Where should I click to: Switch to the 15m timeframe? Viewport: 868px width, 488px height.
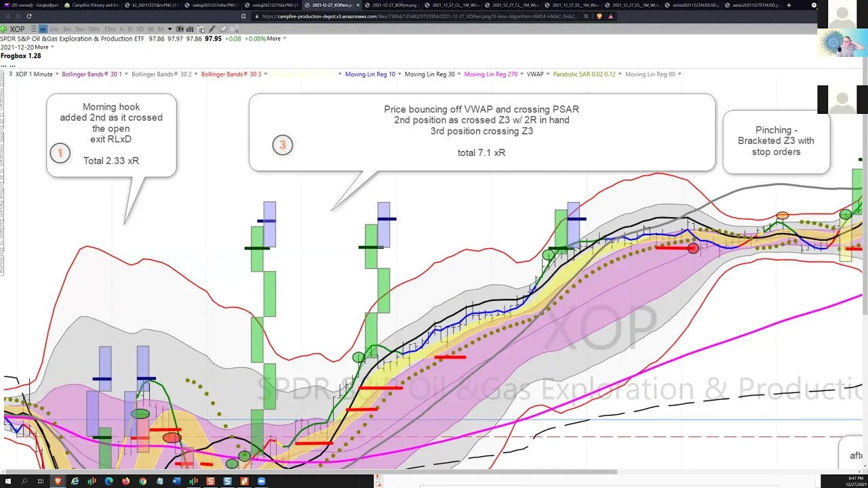tap(110, 29)
